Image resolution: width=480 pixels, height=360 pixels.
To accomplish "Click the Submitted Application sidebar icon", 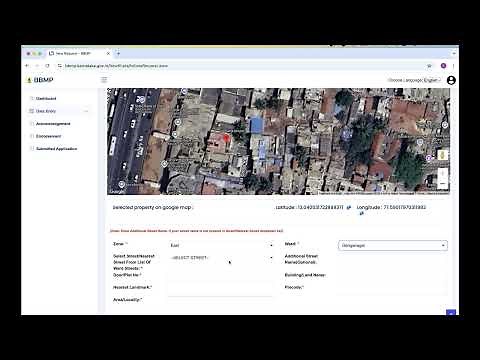I will (x=32, y=149).
